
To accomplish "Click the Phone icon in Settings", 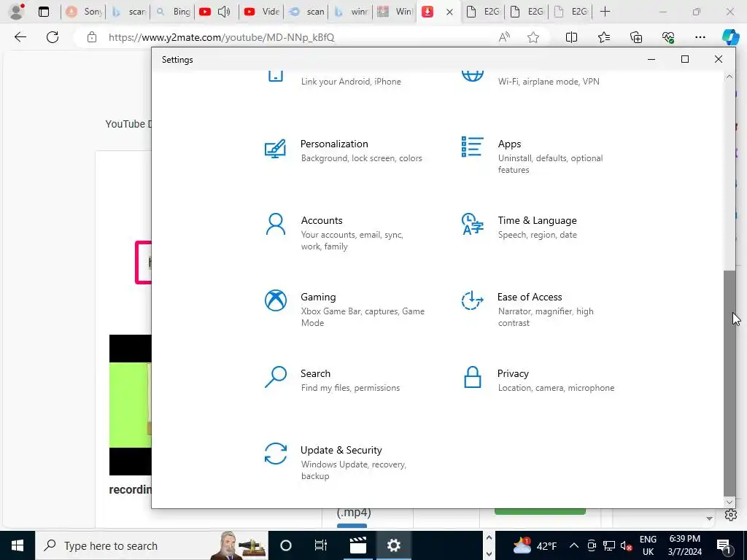I will (x=275, y=75).
